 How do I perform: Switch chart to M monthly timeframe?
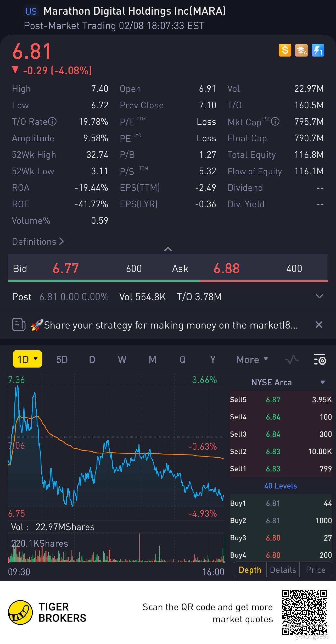point(152,359)
